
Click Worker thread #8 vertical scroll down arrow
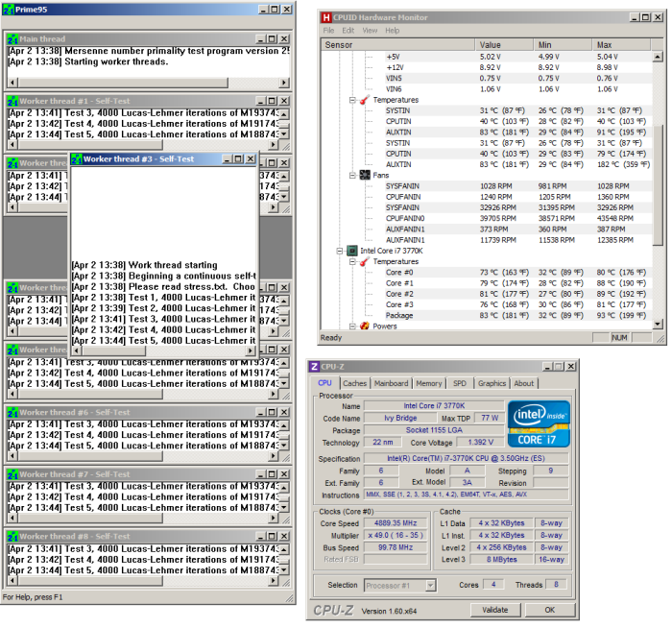pyautogui.click(x=284, y=570)
